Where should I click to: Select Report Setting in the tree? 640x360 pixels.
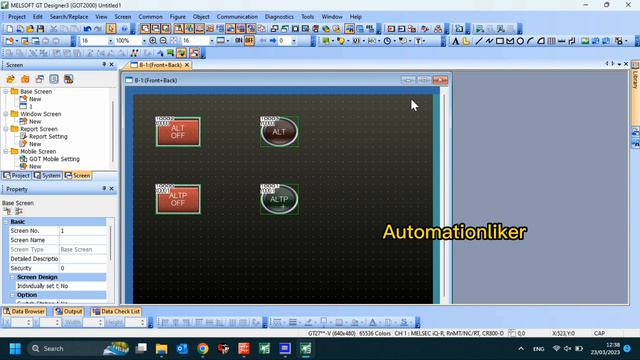click(48, 137)
